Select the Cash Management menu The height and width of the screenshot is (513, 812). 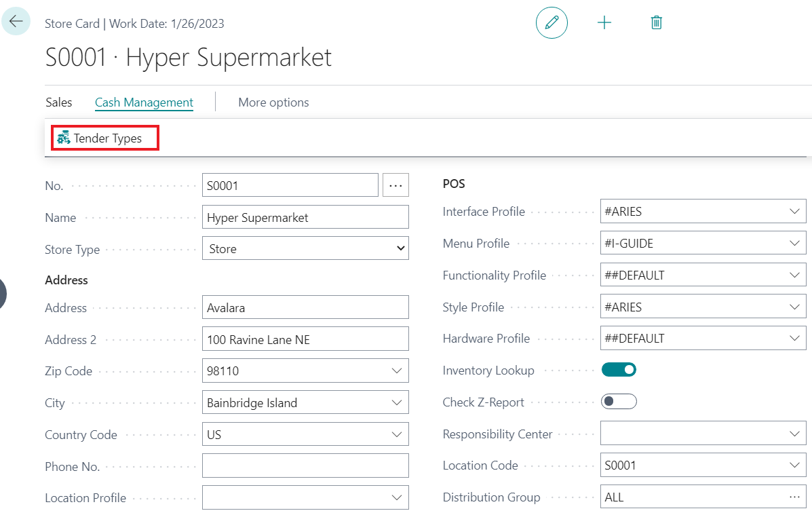pyautogui.click(x=144, y=102)
